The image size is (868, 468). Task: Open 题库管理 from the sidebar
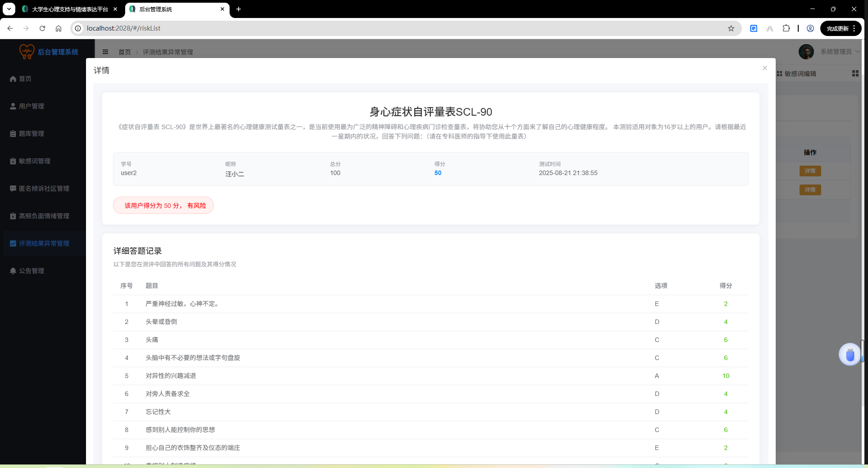point(32,133)
